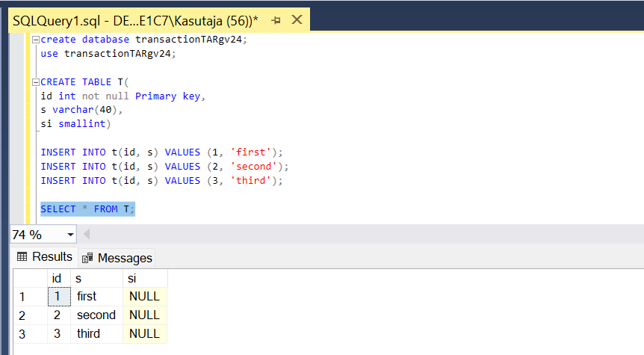Select result row header 2
Screen dimensions: 644x355
31,315
